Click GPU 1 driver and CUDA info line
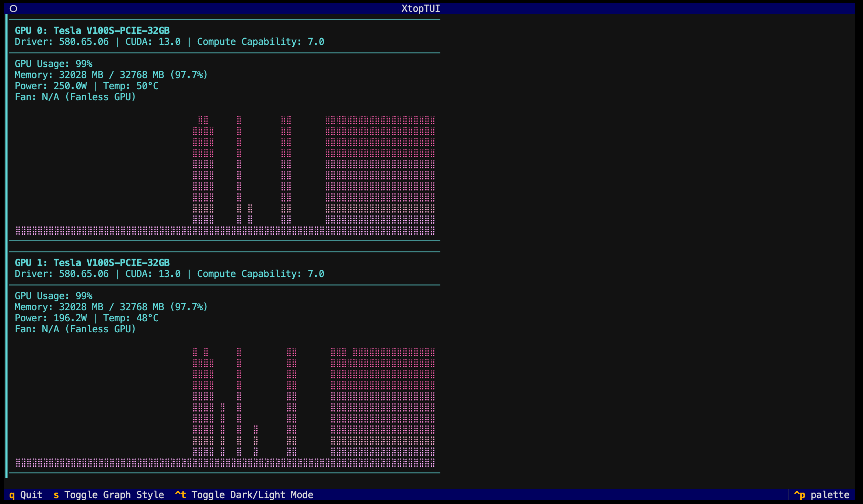This screenshot has height=504, width=863. 169,274
